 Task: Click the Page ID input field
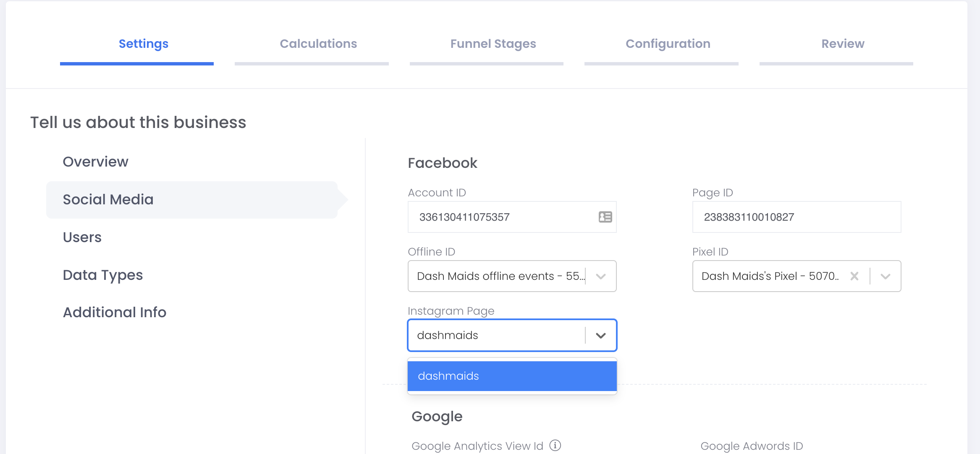coord(796,217)
